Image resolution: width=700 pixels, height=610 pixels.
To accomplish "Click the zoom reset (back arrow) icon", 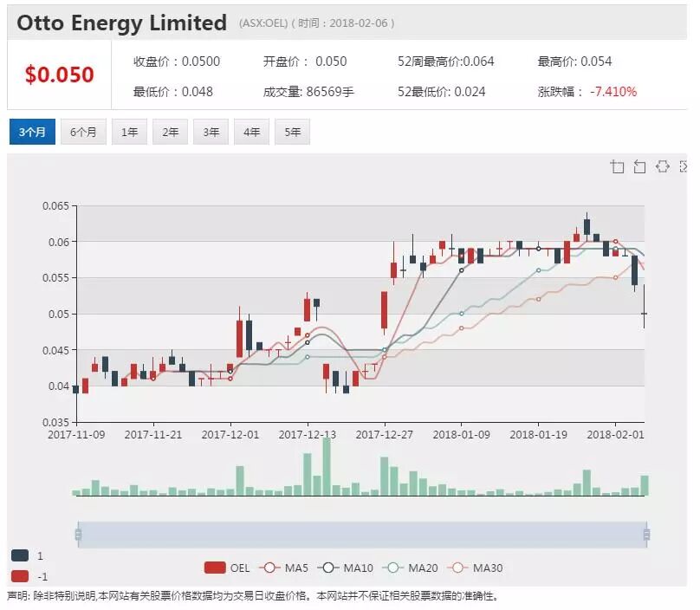I will 639,166.
